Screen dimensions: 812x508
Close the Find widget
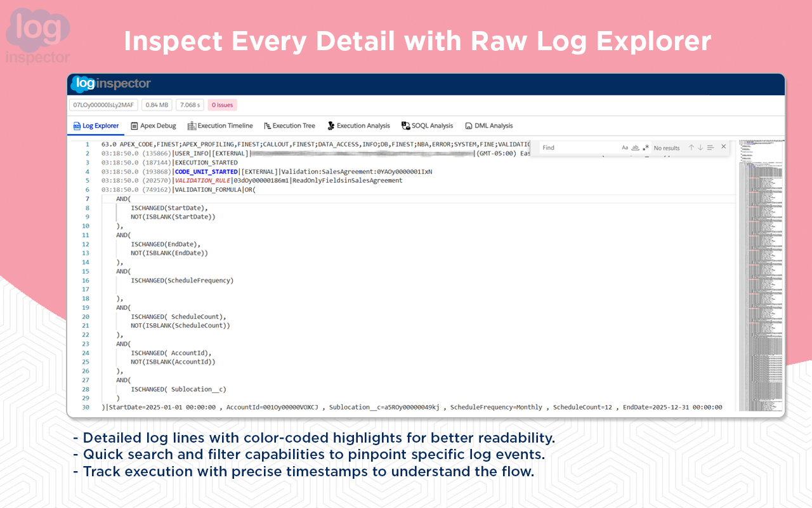(723, 147)
